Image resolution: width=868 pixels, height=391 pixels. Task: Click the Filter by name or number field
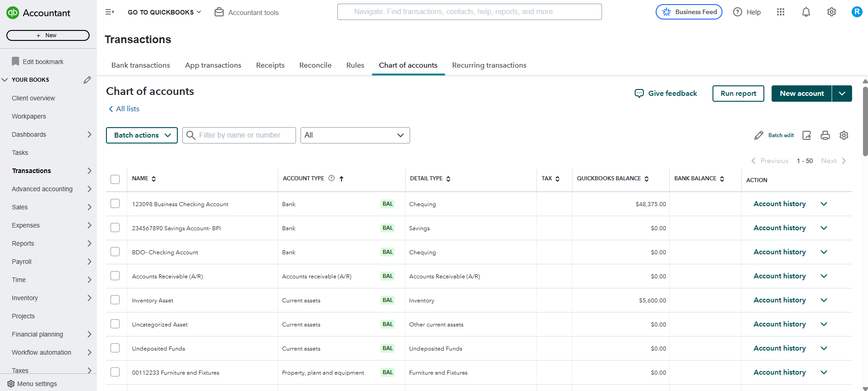(239, 135)
